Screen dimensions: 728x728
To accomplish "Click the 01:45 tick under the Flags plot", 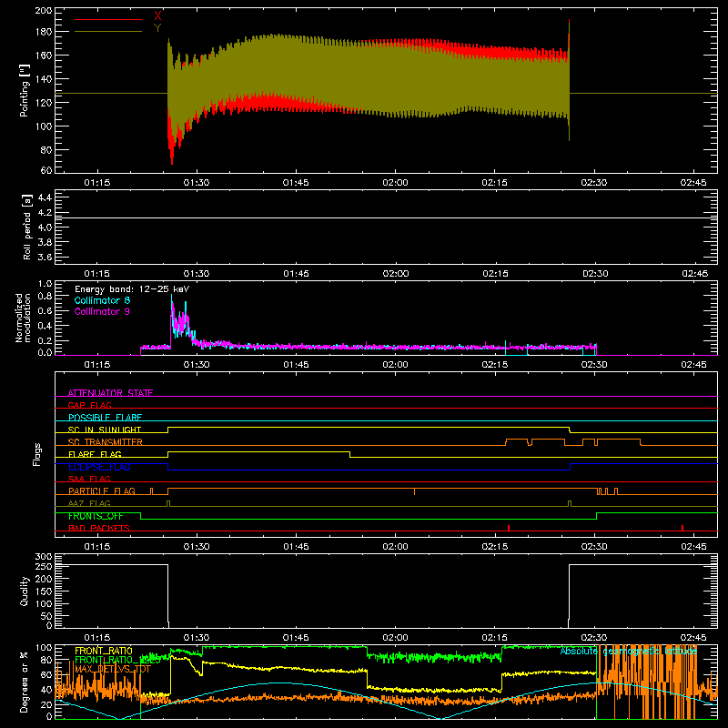I will pos(296,547).
